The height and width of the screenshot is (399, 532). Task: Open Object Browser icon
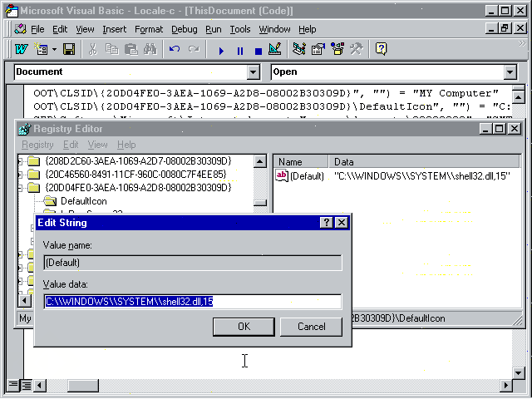pyautogui.click(x=337, y=49)
